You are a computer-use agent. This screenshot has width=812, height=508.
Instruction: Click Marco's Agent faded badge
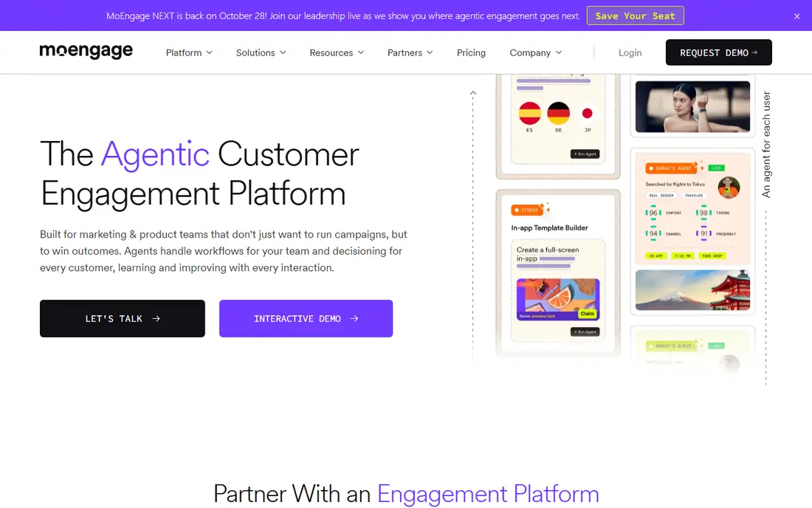671,346
